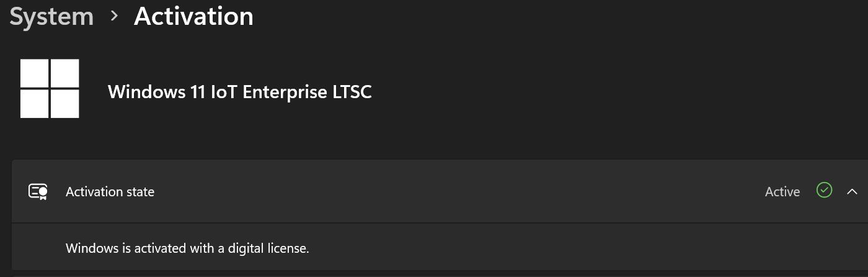Viewport: 868px width, 277px height.
Task: Collapse the Activation state section
Action: 852,191
